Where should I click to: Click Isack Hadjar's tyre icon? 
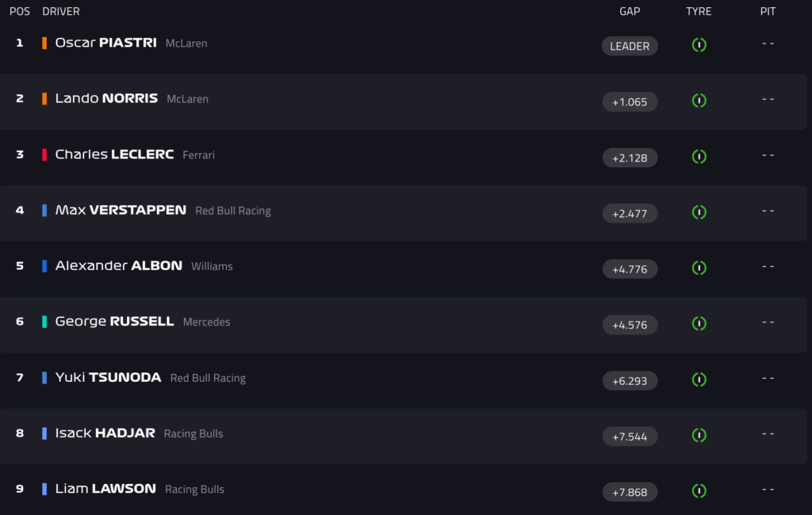(699, 435)
